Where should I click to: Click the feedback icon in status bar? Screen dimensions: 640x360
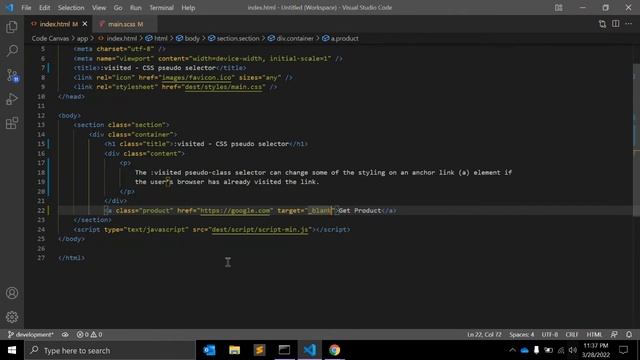(614, 334)
